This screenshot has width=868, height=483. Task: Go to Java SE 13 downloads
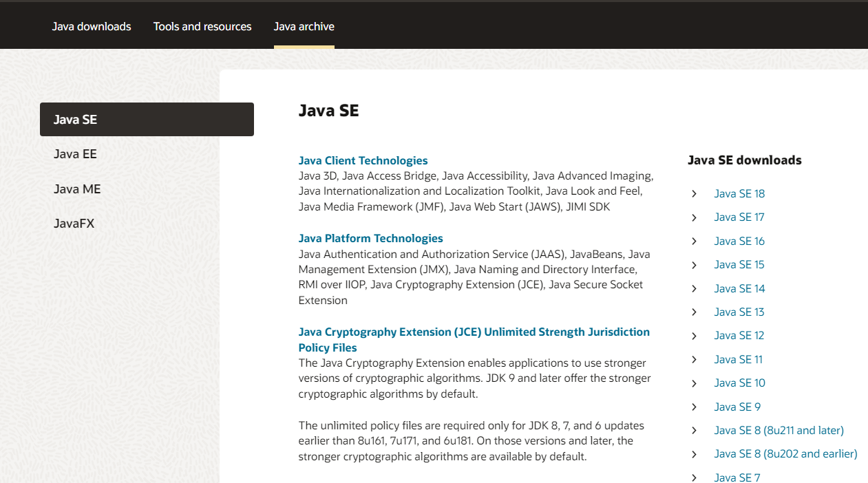click(739, 312)
